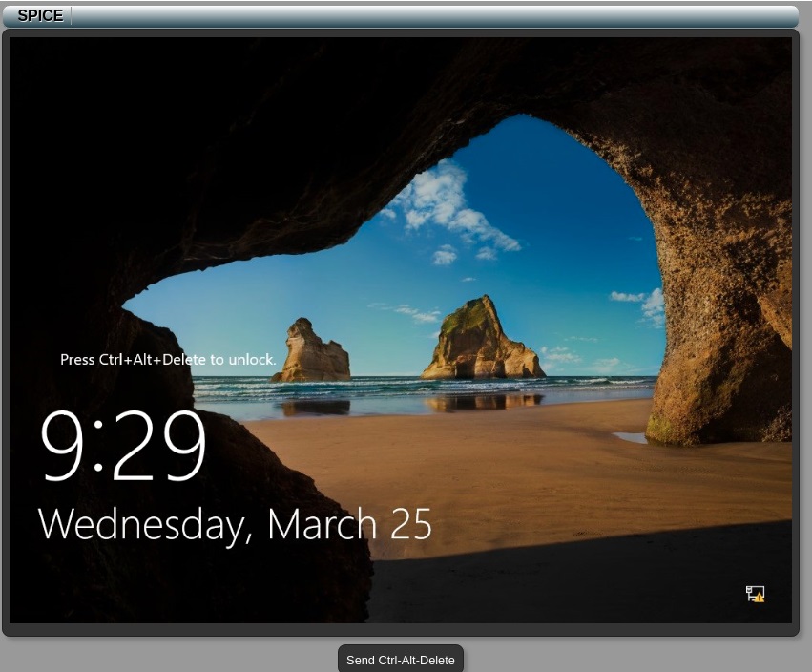Click the 'Wednesday, March 25' date text
Image resolution: width=812 pixels, height=672 pixels.
tap(235, 525)
